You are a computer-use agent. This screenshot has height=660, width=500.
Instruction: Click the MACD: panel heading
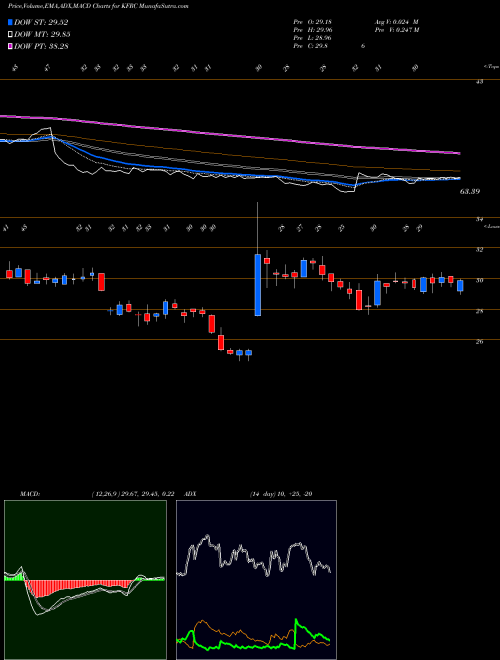[29, 494]
